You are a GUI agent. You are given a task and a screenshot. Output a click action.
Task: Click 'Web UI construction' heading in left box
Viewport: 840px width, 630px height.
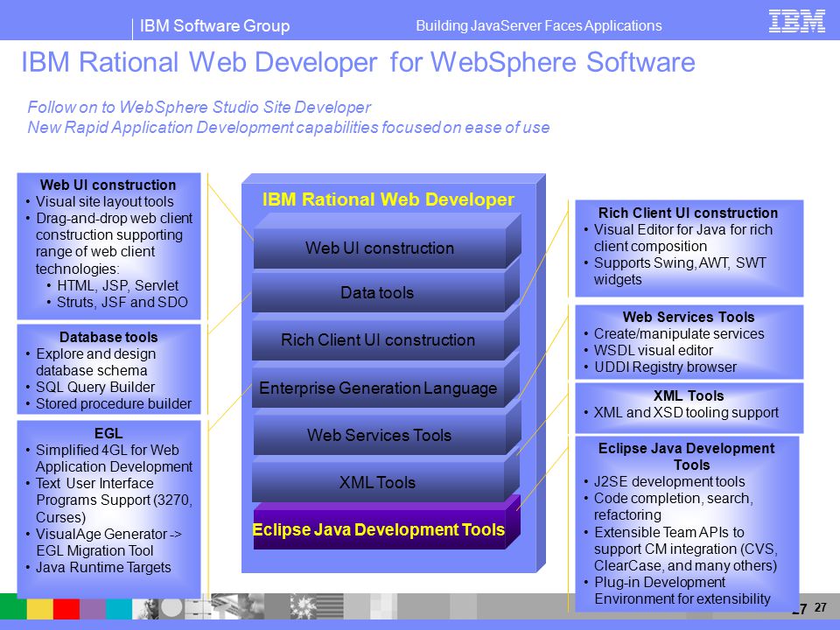click(x=108, y=185)
